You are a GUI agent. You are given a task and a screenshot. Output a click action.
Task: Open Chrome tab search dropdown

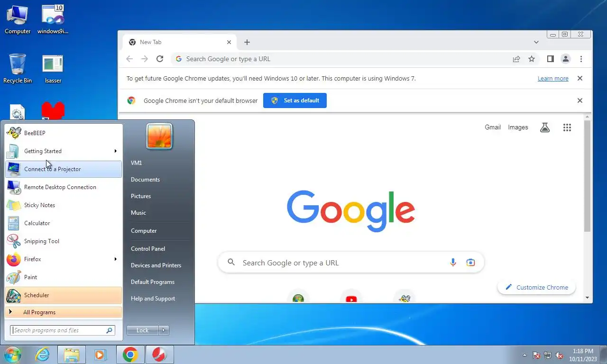click(x=536, y=42)
